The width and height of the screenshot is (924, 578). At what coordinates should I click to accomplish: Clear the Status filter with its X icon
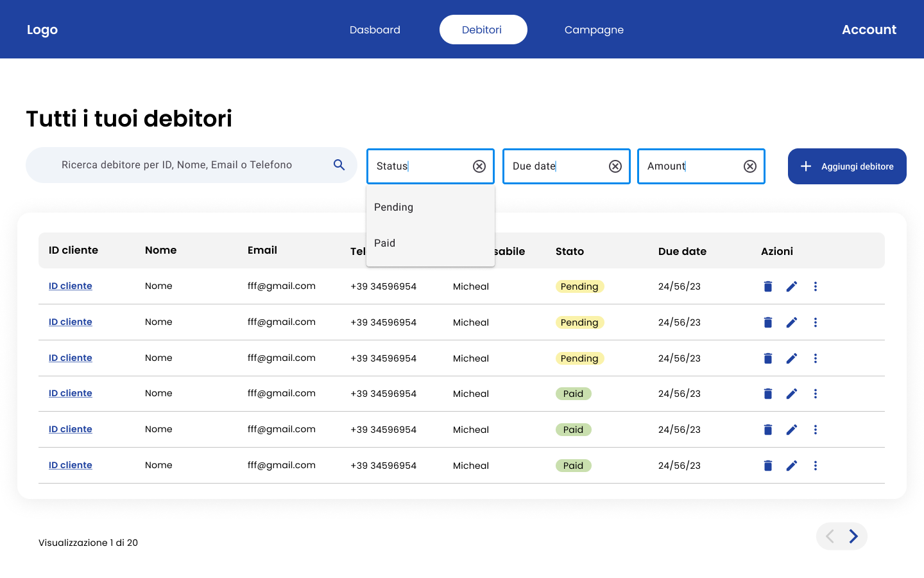479,166
